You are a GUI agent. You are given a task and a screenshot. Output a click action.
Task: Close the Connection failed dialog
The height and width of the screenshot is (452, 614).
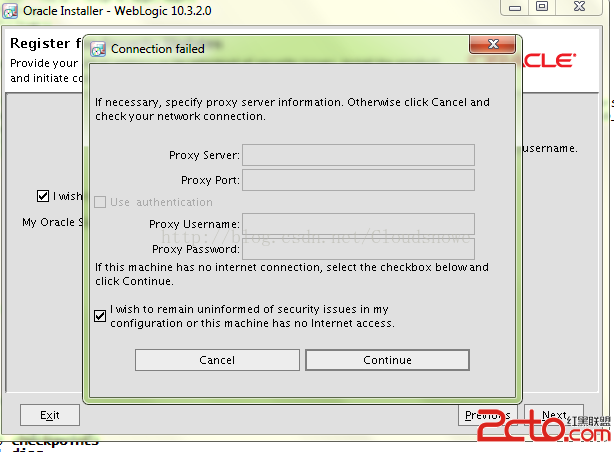pos(493,44)
